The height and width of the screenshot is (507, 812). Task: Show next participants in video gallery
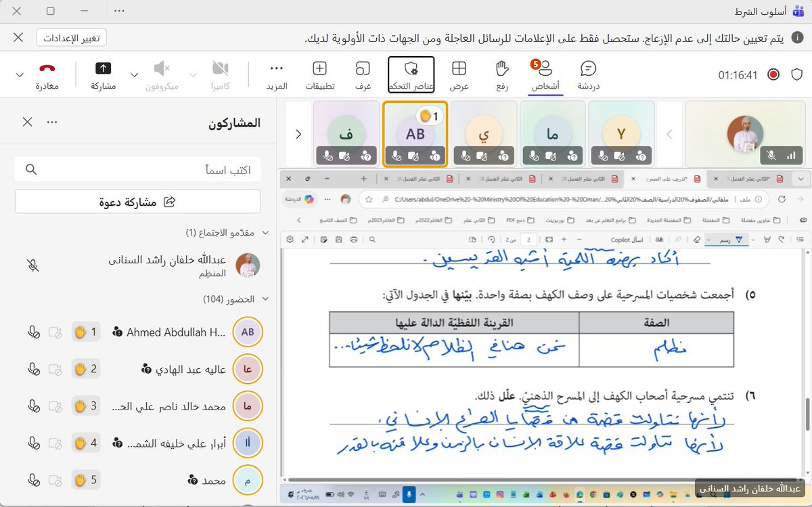click(298, 134)
